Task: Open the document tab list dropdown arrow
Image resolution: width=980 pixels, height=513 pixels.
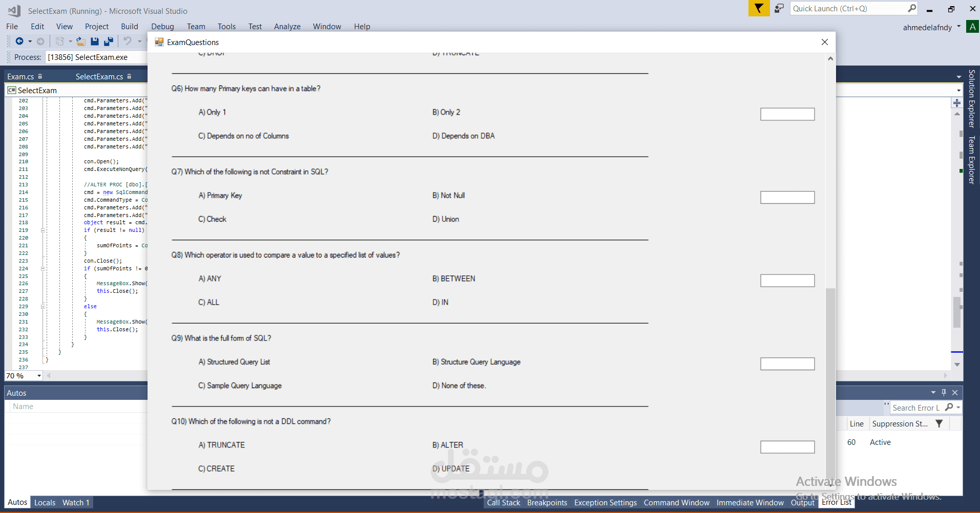Action: pos(959,77)
